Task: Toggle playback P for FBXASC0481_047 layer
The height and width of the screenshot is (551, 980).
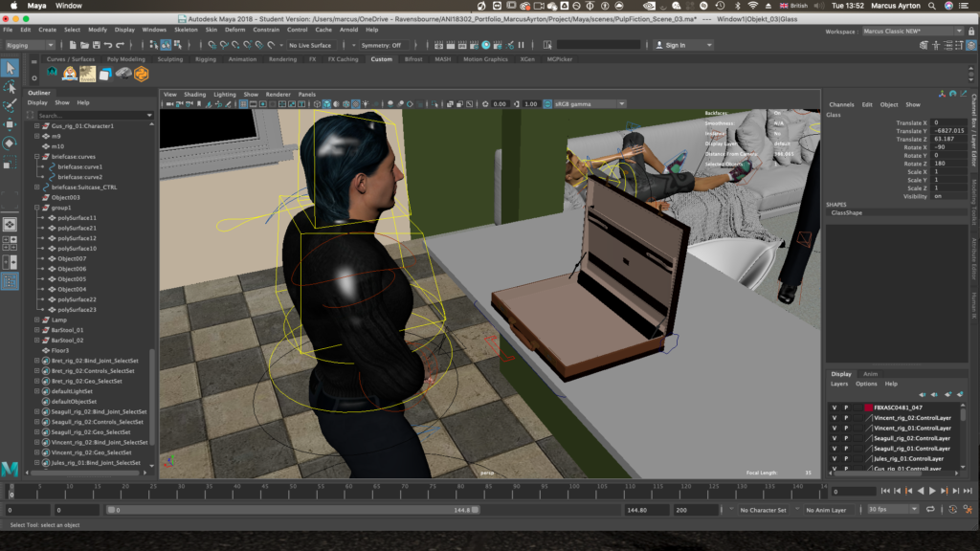Action: pos(846,408)
